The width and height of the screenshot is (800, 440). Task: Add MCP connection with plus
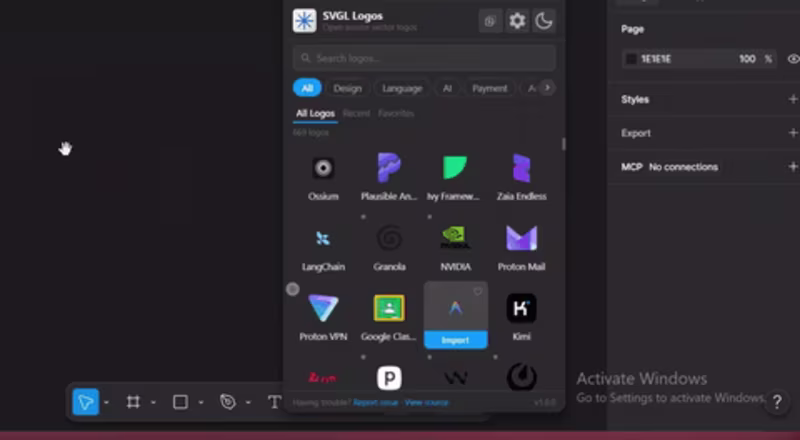tap(793, 167)
